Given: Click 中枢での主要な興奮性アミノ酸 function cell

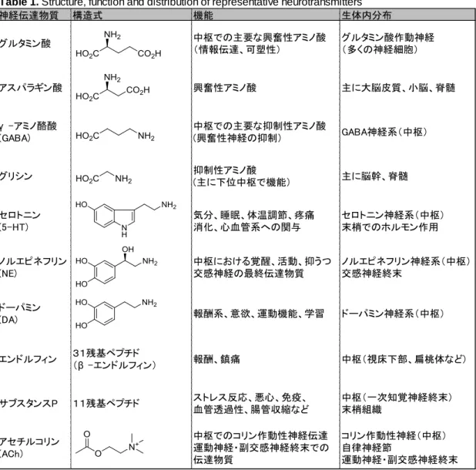Looking at the screenshot, I should 260,43.
